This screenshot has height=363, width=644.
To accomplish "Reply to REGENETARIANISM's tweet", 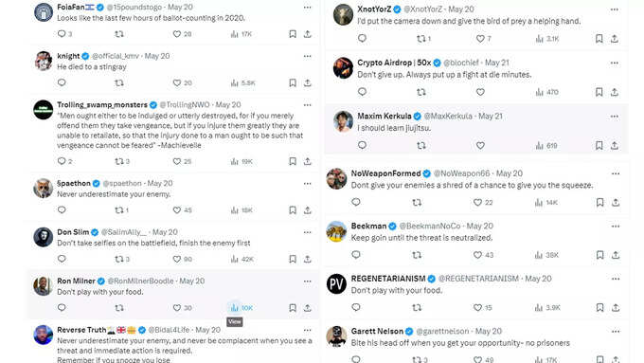I will click(356, 307).
